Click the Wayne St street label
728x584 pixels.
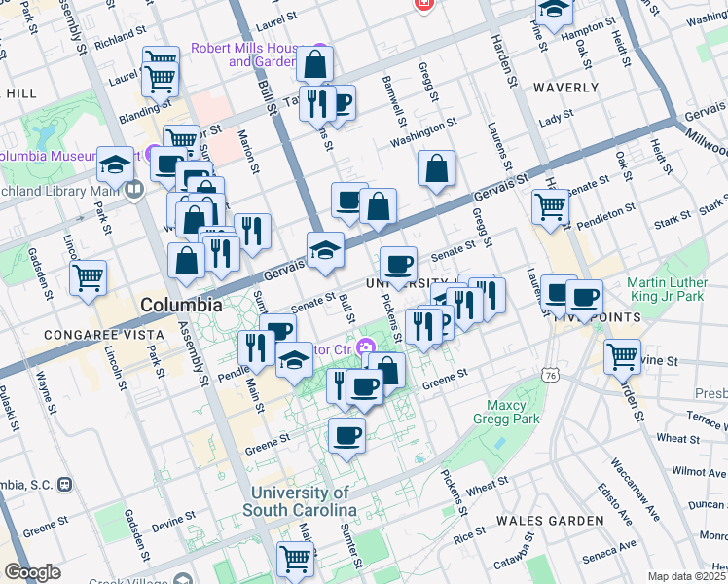coord(46,392)
